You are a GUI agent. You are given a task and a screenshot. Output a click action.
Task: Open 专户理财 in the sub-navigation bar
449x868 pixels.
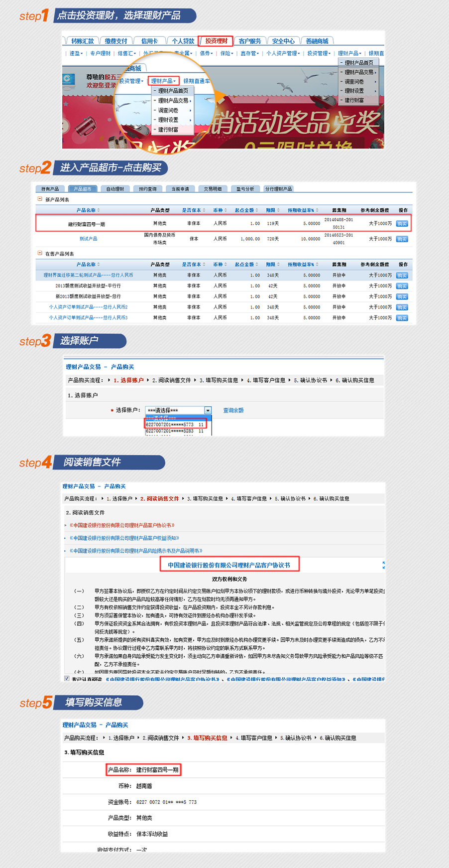100,53
